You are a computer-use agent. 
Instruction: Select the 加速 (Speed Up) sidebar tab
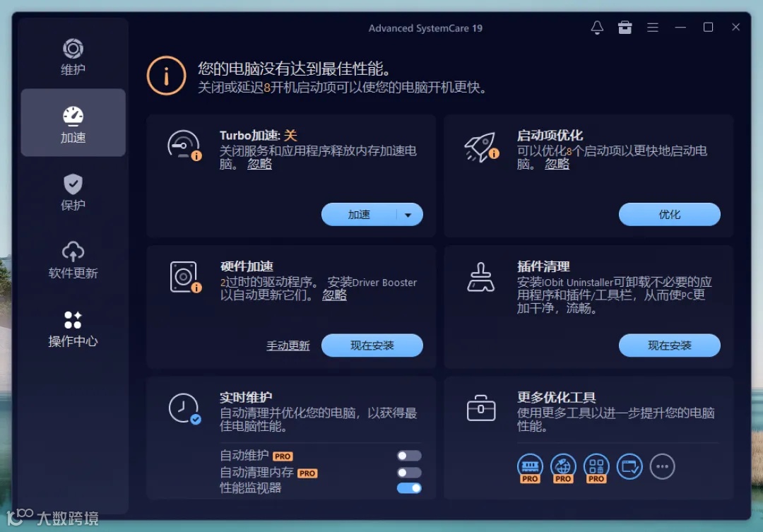click(73, 123)
